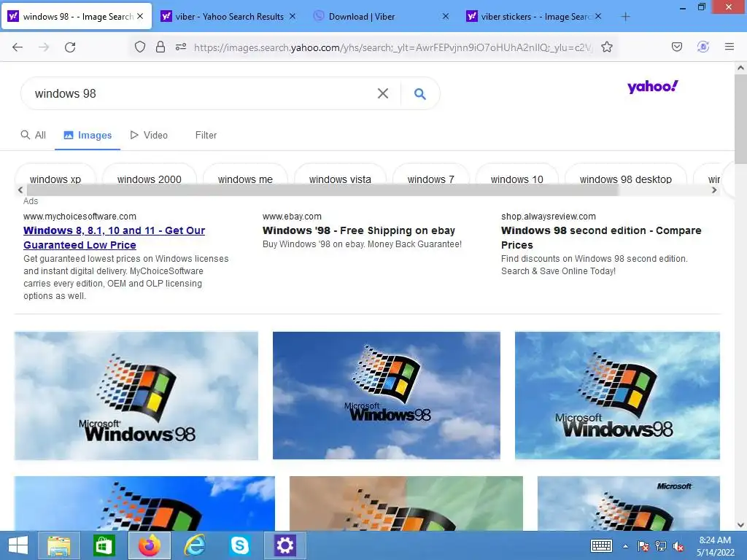747x560 pixels.
Task: Click the scrollbar down arrow
Action: tap(740, 525)
